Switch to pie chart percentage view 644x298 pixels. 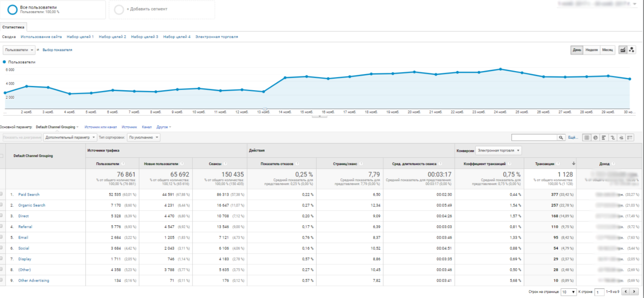(x=595, y=138)
